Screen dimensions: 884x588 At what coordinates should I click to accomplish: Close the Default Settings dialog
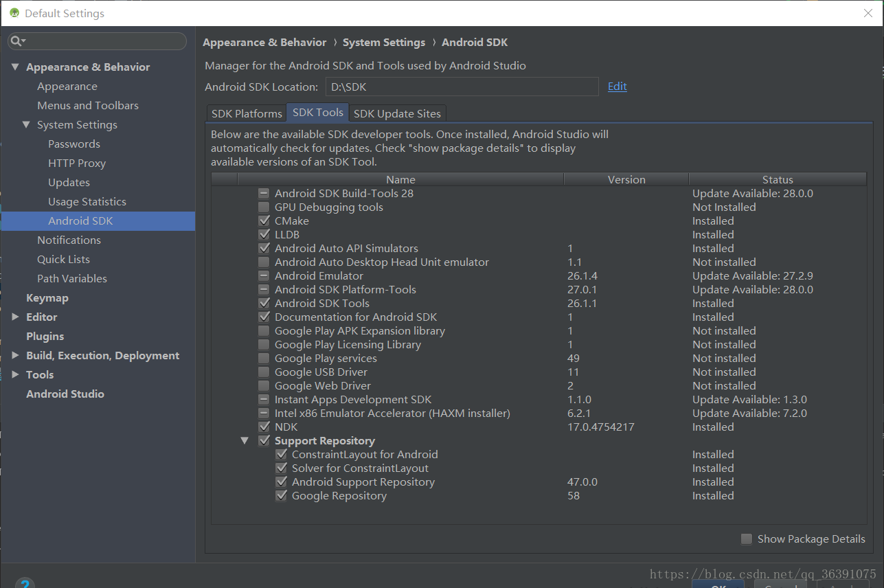[868, 13]
